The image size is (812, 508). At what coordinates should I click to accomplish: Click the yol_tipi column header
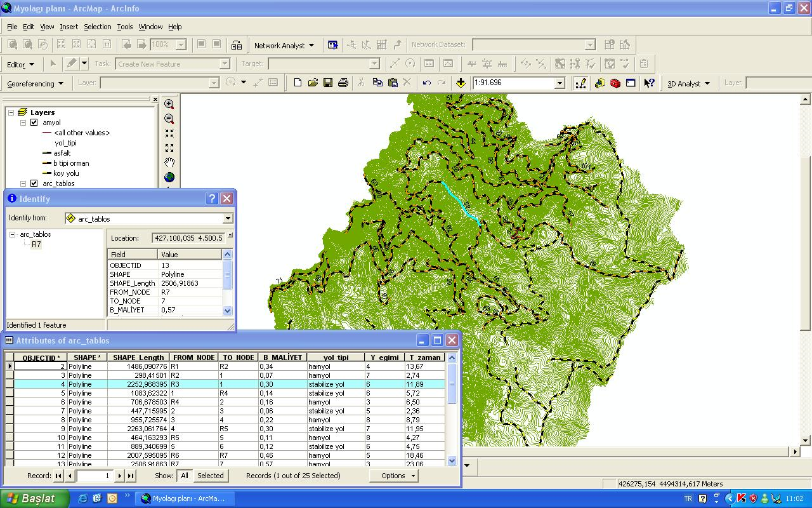click(336, 358)
